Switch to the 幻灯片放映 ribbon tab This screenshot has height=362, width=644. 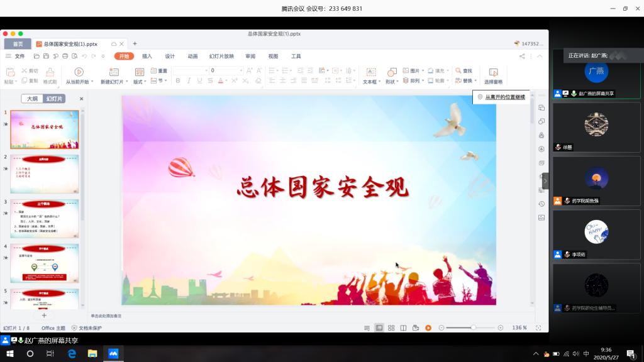(221, 56)
